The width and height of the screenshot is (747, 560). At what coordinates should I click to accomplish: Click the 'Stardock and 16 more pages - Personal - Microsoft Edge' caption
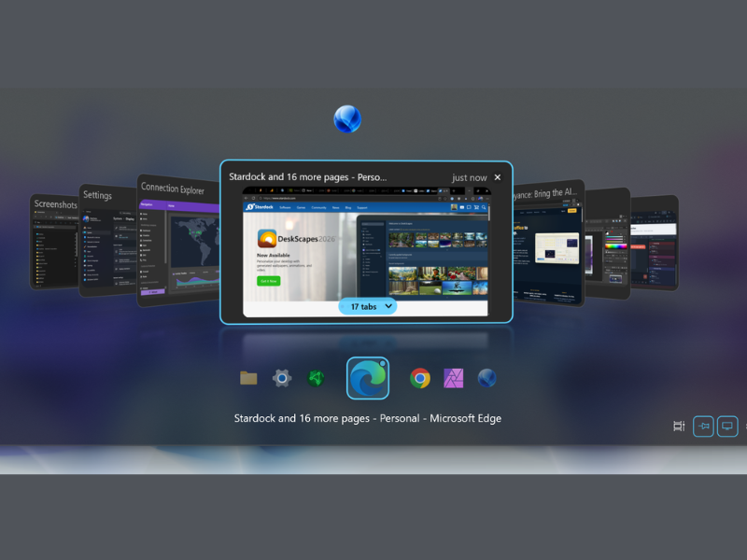[x=367, y=418]
